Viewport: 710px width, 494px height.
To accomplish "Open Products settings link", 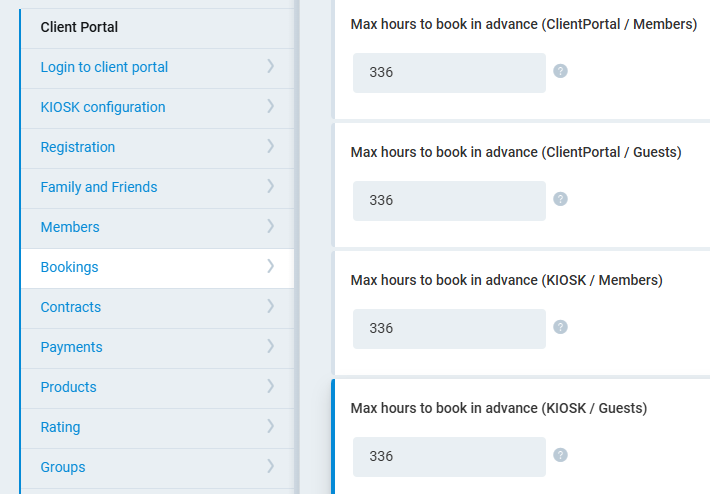I will pyautogui.click(x=68, y=387).
